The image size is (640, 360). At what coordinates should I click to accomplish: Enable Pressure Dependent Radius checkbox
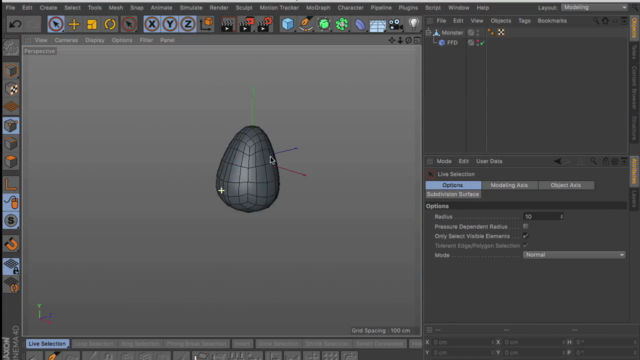pos(526,226)
